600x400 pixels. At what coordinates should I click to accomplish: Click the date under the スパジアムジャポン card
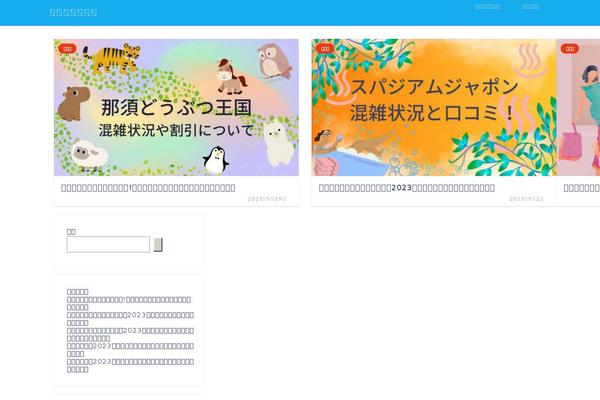526,199
